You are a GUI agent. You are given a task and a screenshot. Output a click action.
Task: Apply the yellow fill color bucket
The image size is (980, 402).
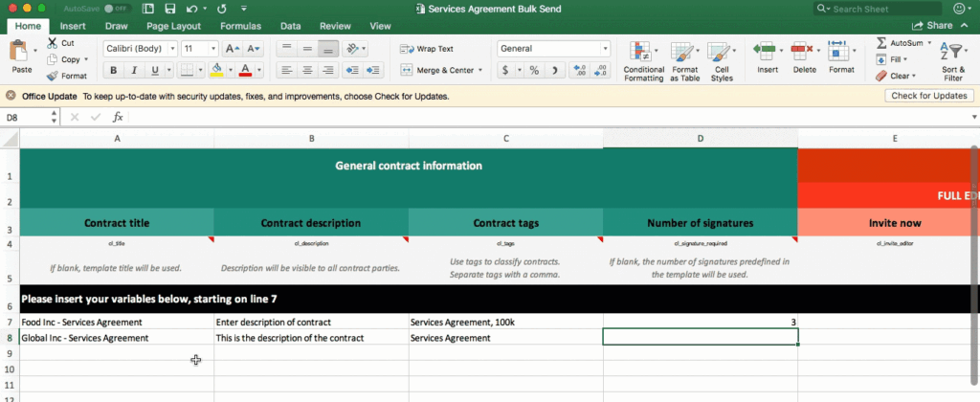pyautogui.click(x=217, y=70)
